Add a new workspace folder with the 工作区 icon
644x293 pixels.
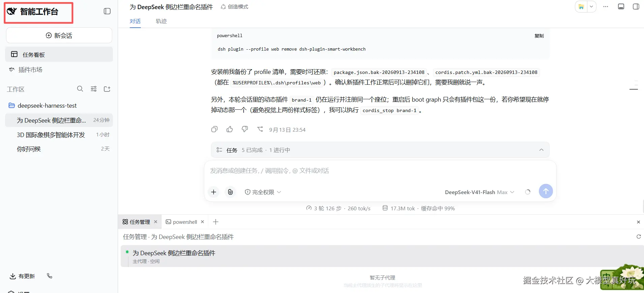[x=107, y=89]
